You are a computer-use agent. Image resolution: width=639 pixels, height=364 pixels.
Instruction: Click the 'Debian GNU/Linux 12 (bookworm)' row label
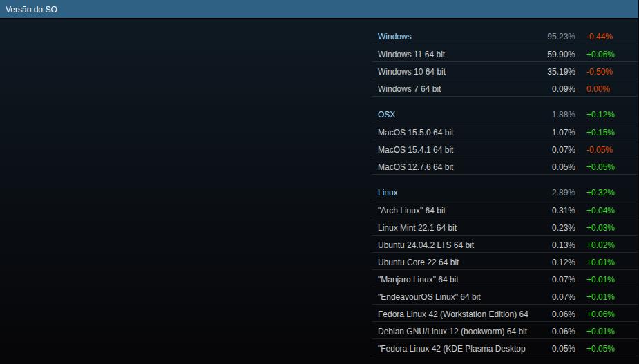452,332
